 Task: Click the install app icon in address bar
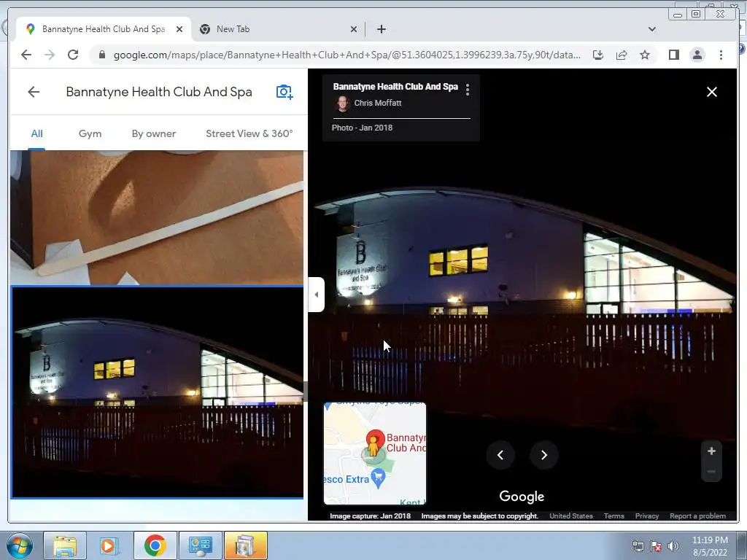click(x=598, y=55)
